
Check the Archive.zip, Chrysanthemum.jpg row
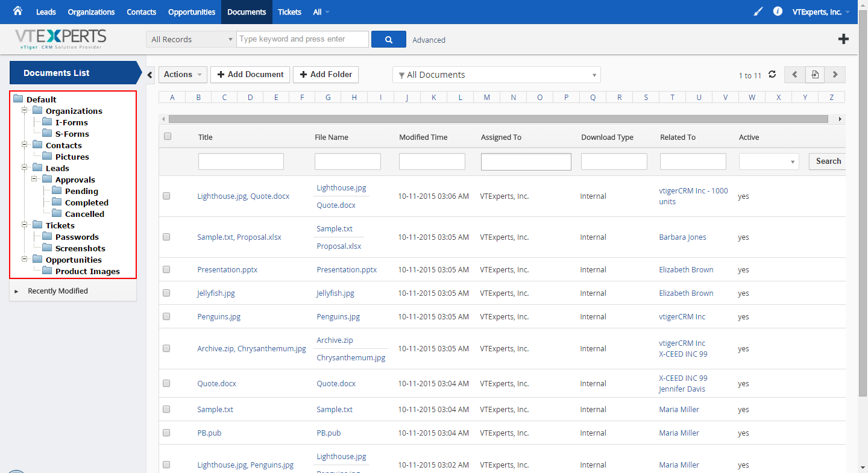pyautogui.click(x=166, y=348)
